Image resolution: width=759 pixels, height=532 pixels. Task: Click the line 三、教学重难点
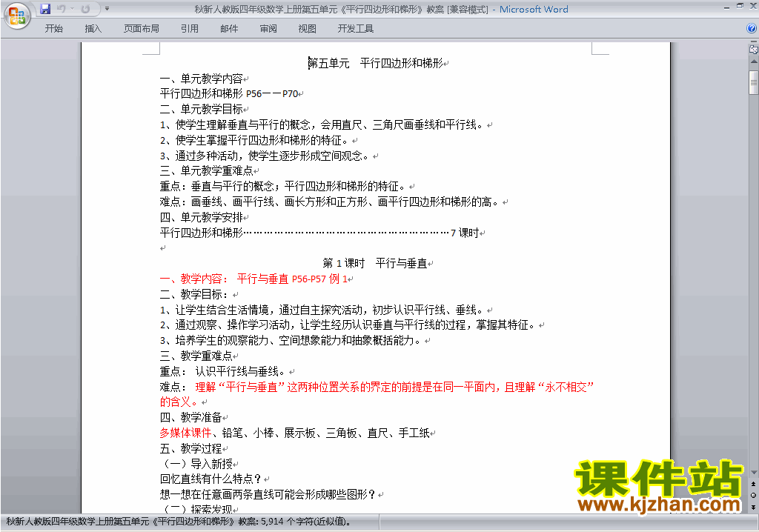point(196,356)
